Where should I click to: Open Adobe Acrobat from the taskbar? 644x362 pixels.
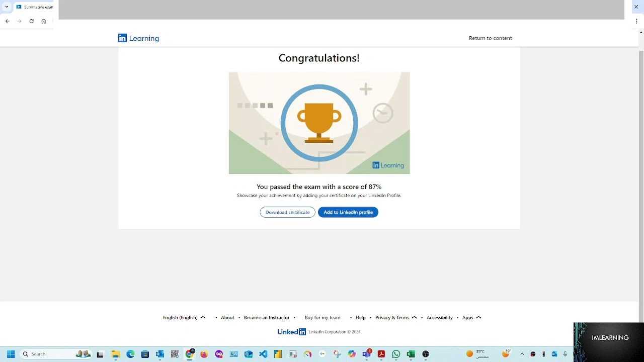tap(381, 354)
